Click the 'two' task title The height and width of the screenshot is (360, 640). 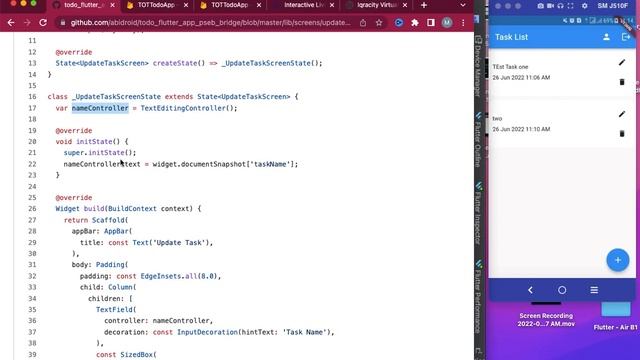(x=497, y=119)
